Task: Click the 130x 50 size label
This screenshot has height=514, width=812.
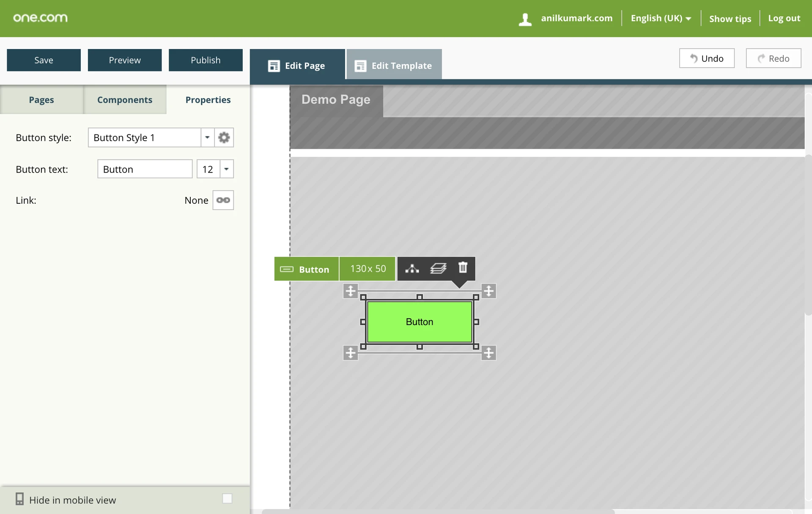Action: point(368,269)
